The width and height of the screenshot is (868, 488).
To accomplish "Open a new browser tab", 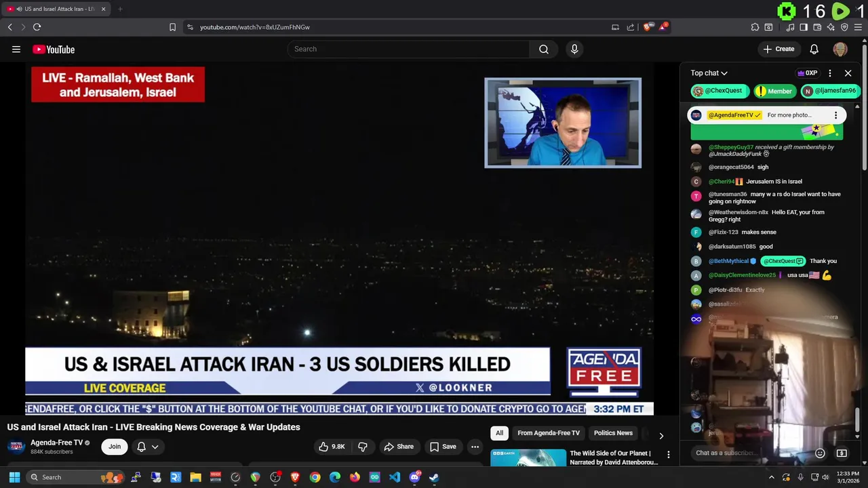I will [120, 9].
